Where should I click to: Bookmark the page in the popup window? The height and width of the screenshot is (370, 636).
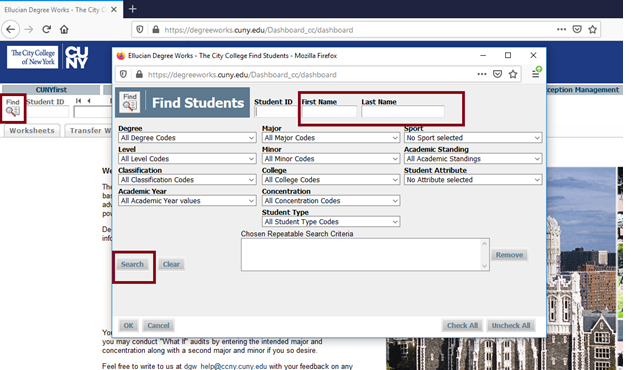[x=513, y=74]
